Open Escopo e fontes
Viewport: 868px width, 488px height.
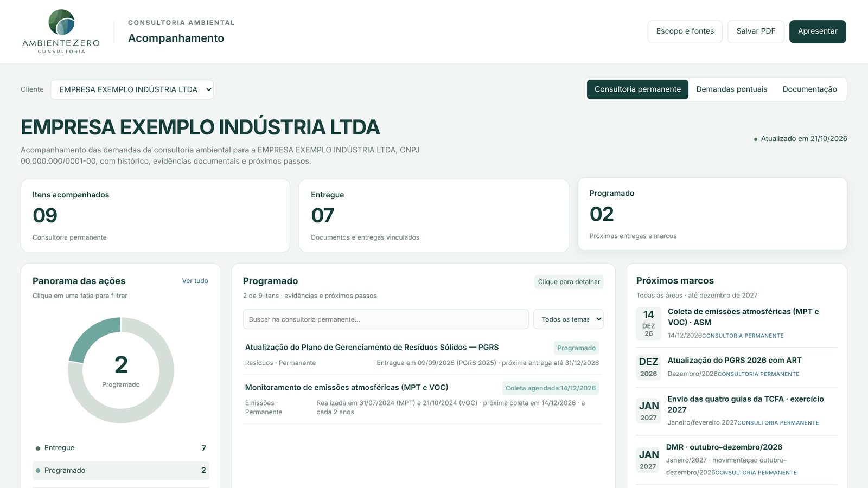(685, 31)
